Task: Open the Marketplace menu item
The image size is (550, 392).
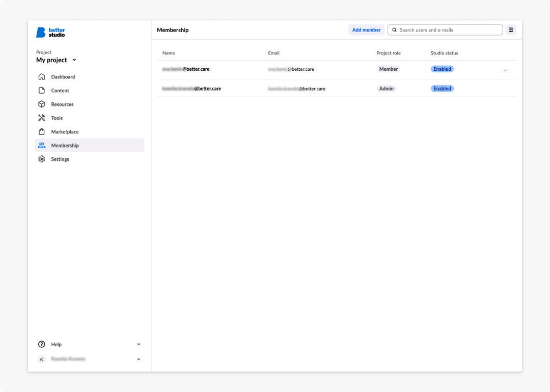Action: pos(65,132)
